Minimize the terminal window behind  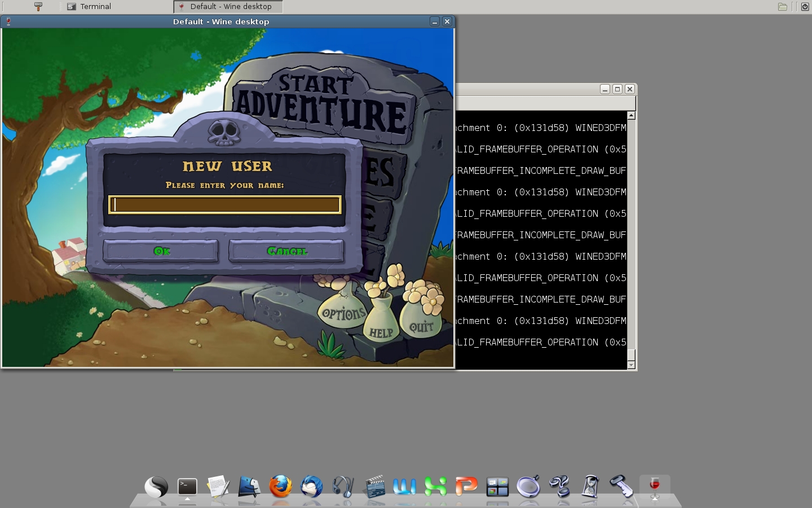point(605,89)
